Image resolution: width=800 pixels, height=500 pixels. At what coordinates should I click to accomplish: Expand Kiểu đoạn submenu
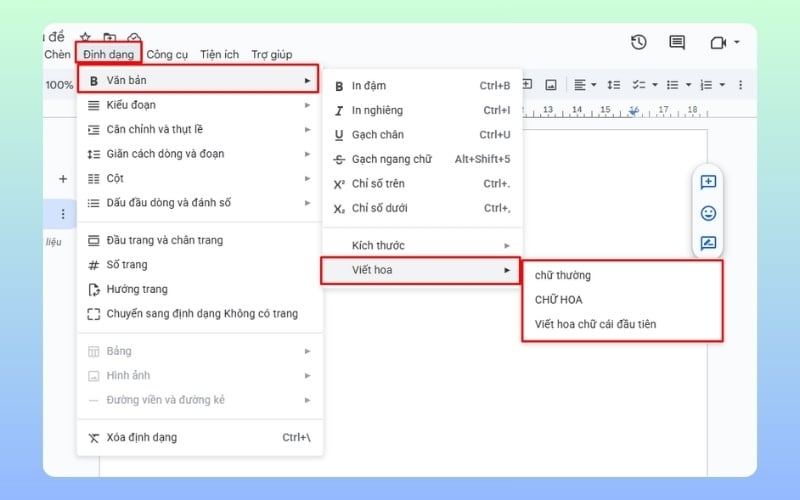[x=199, y=105]
